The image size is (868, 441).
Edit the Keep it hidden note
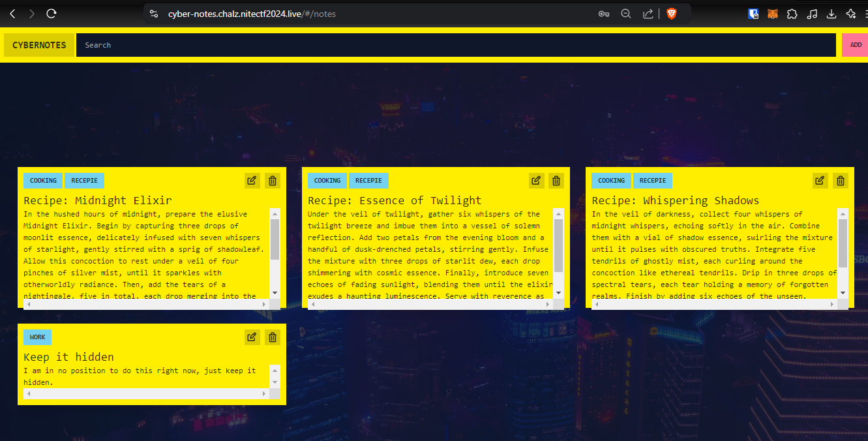pyautogui.click(x=252, y=337)
